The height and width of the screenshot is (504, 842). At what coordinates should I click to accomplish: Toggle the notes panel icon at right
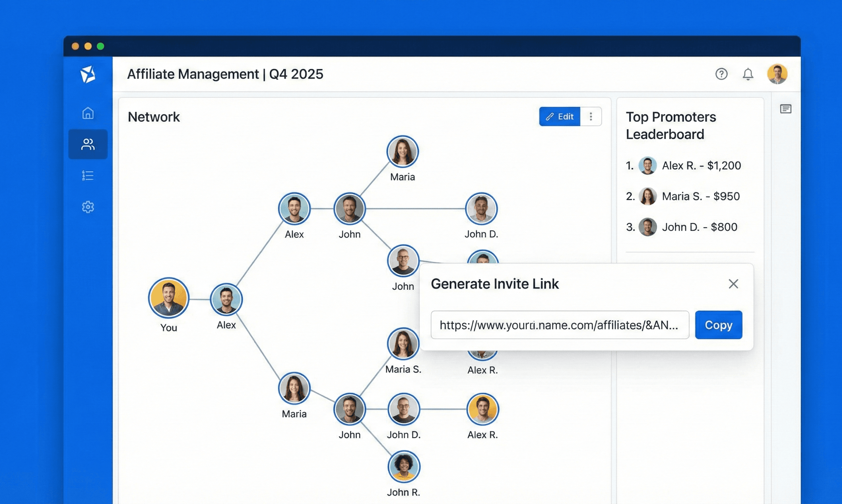pyautogui.click(x=785, y=109)
